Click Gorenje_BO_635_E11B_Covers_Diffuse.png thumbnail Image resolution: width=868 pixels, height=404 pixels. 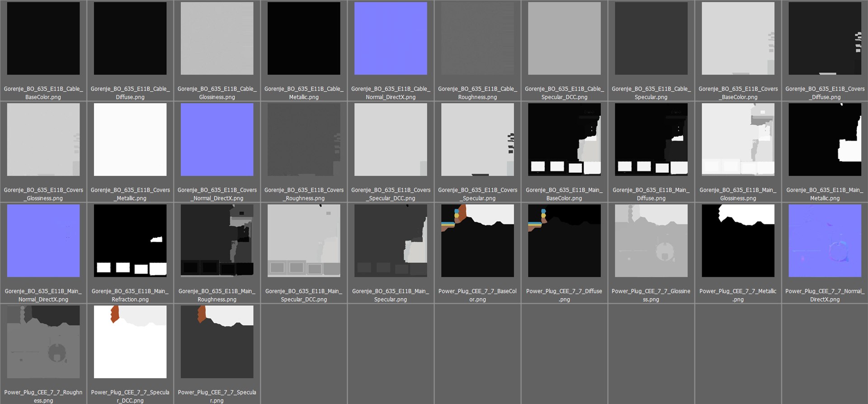[x=825, y=38]
